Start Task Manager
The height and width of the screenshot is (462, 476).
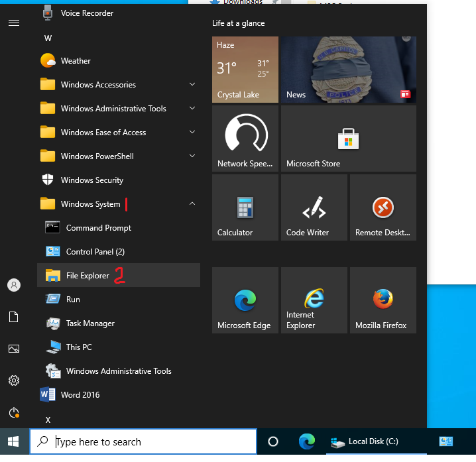tap(119, 323)
